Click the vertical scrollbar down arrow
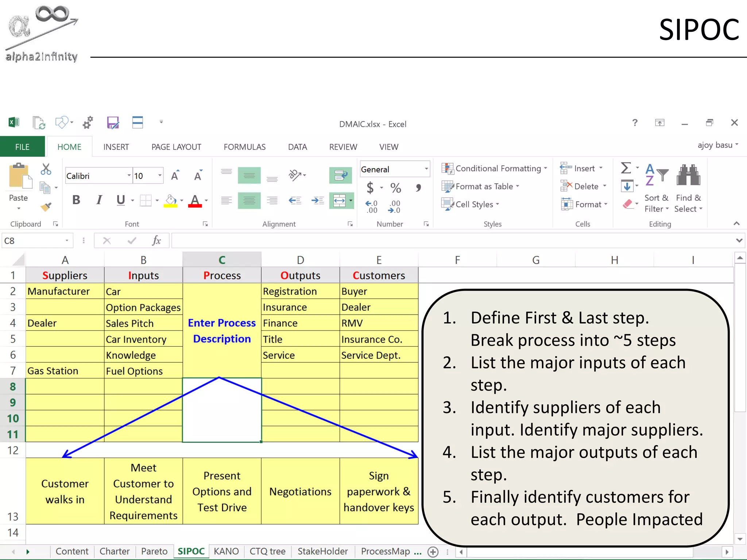Viewport: 747px width, 560px height. pyautogui.click(x=740, y=539)
